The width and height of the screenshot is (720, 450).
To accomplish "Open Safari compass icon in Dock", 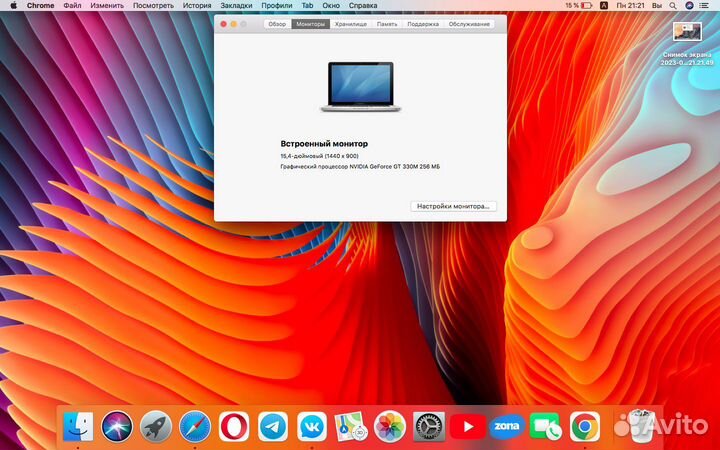I will (x=195, y=426).
